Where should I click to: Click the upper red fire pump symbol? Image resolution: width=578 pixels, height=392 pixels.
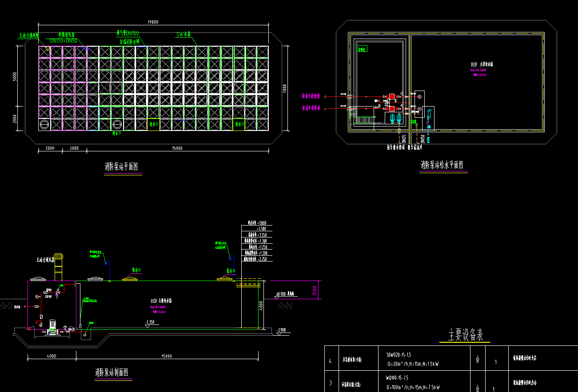click(392, 96)
